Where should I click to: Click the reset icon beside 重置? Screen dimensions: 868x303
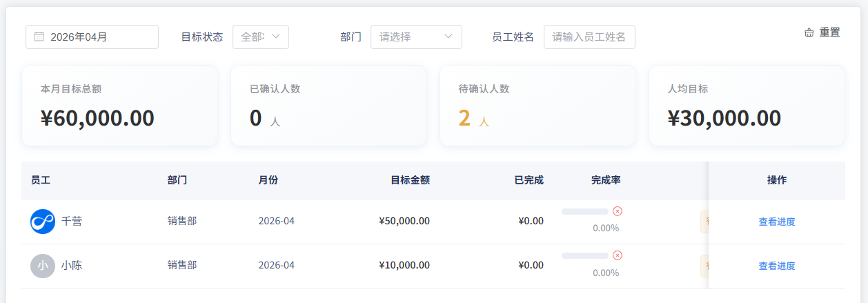809,32
